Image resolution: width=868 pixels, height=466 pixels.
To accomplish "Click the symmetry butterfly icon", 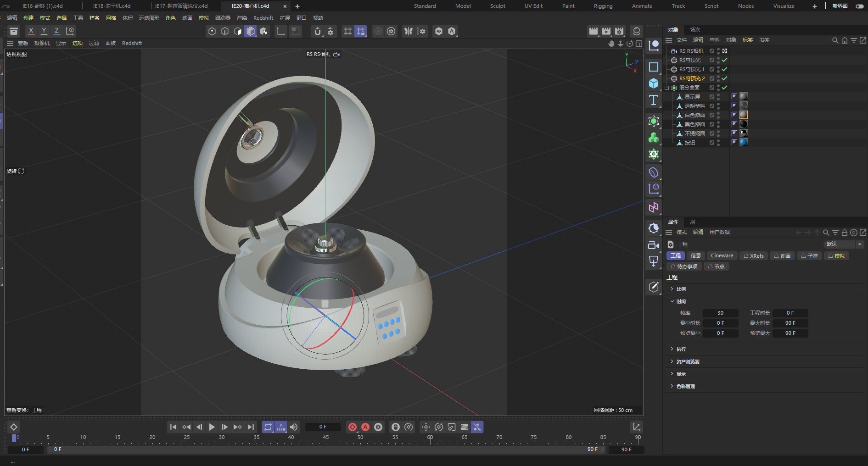I will tap(408, 31).
